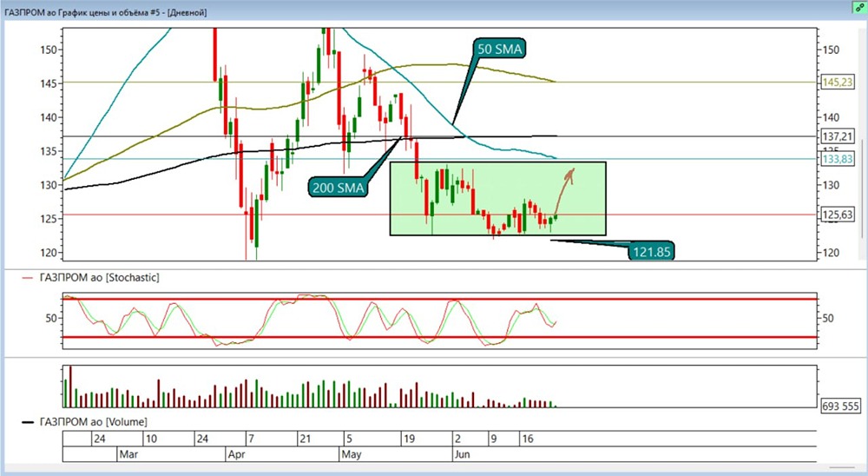Click the 150 tick on the left price axis

click(x=48, y=50)
